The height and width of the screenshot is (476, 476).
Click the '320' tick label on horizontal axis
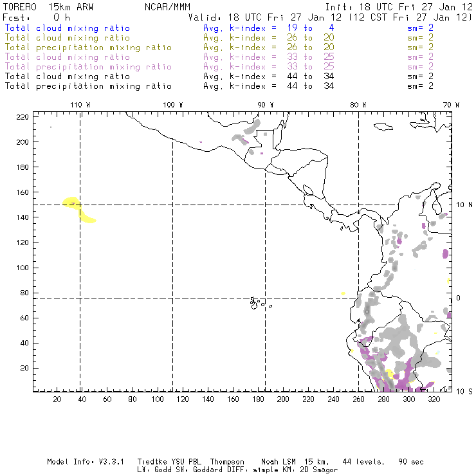tap(434, 399)
